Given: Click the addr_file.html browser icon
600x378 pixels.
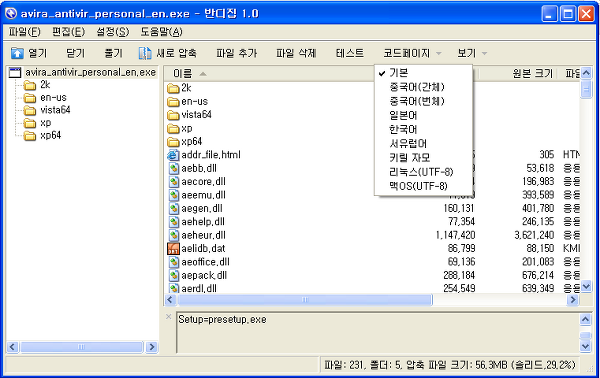Looking at the screenshot, I should point(173,155).
